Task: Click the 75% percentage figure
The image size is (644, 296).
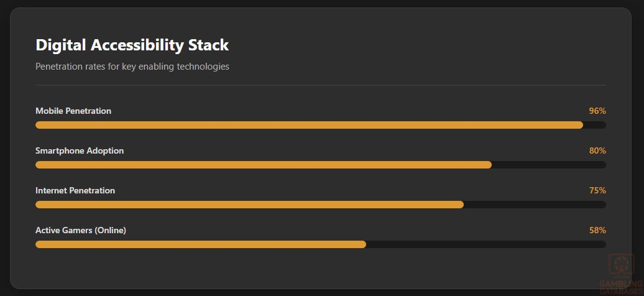Action: 597,190
